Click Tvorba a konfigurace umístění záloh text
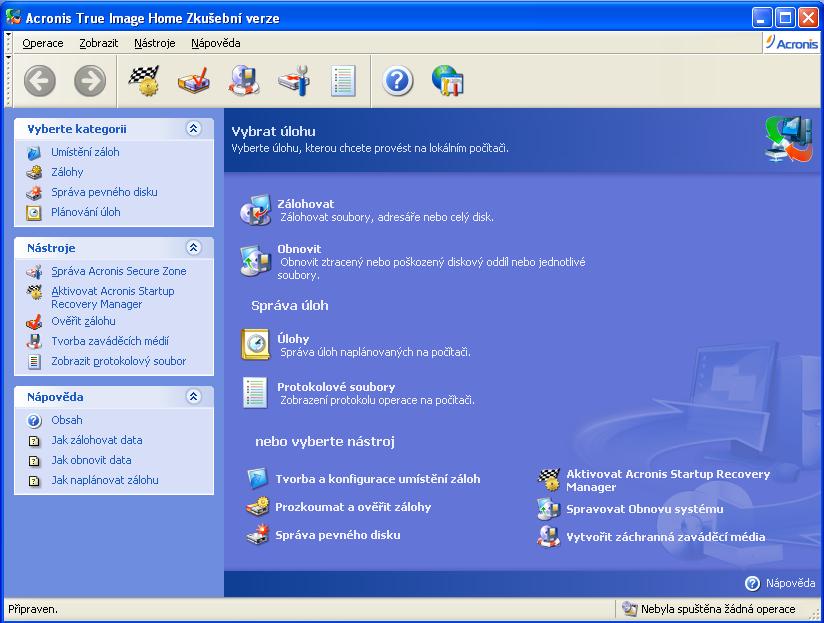Viewport: 824px width, 623px height. pos(378,479)
